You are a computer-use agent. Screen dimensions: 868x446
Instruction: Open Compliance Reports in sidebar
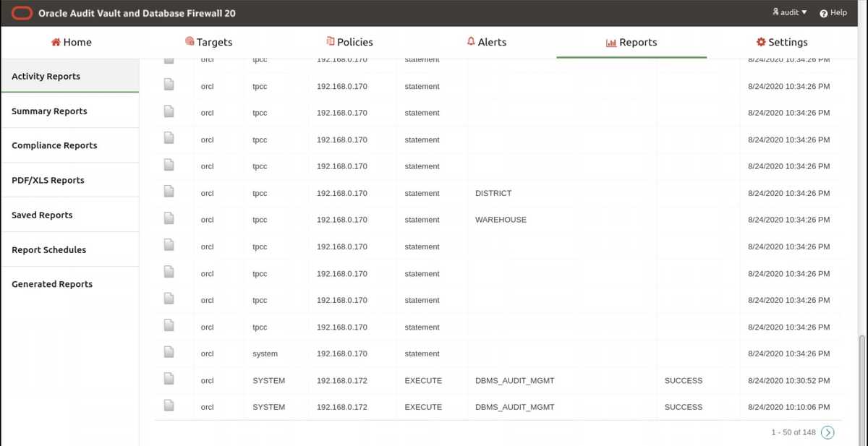[x=54, y=145]
